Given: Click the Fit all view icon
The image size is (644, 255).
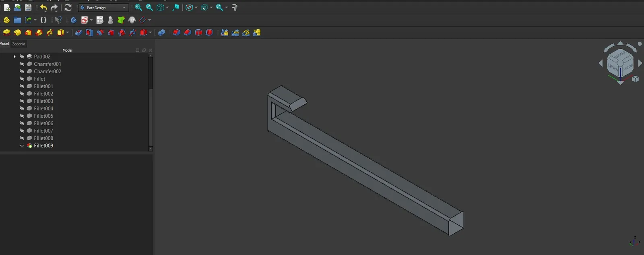Looking at the screenshot, I should [138, 8].
